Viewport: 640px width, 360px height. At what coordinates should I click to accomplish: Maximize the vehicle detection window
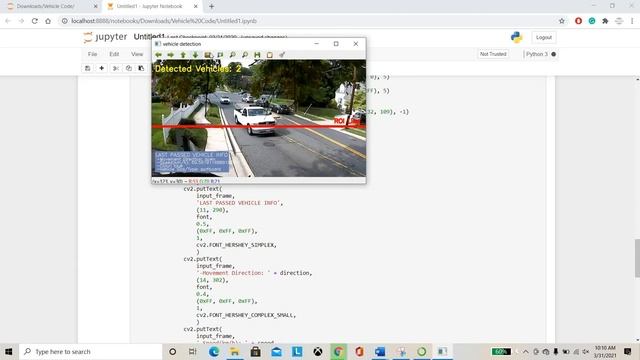click(336, 44)
